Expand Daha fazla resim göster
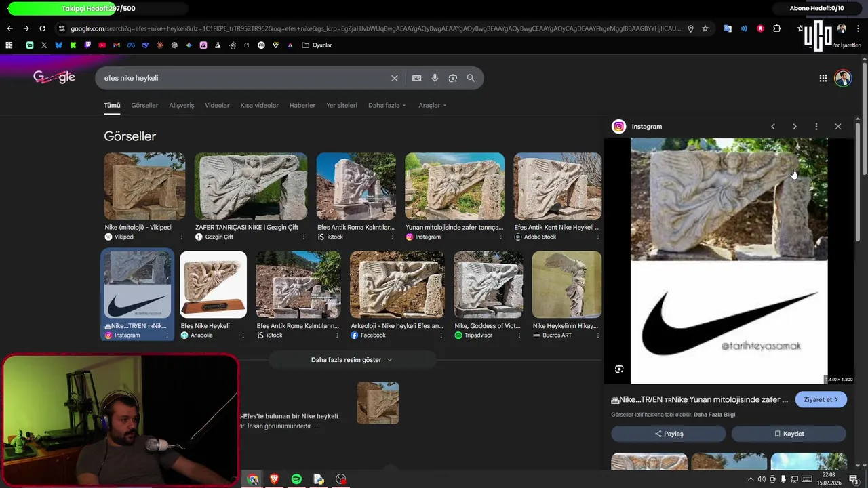Viewport: 868px width, 488px height. [x=351, y=360]
